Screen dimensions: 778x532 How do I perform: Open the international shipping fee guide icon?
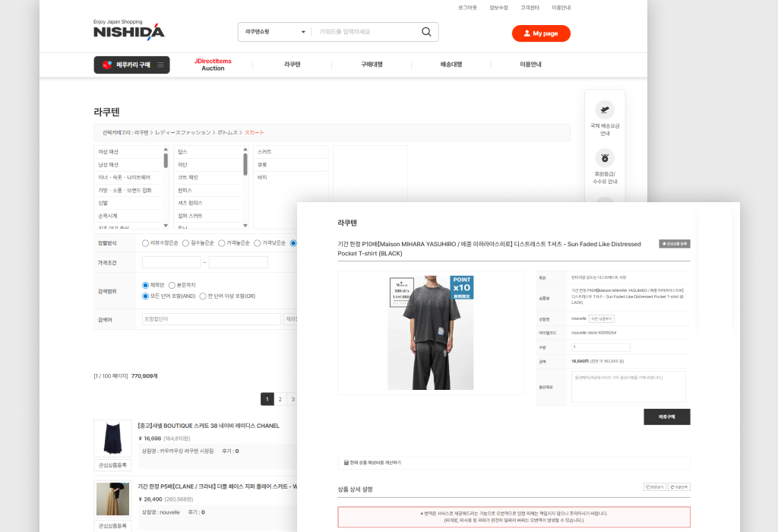pos(605,109)
